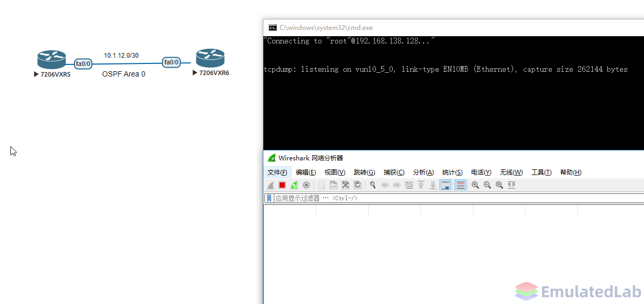This screenshot has height=304, width=644.
Task: Click the 10.1.12.0/30 network label
Action: pos(121,56)
